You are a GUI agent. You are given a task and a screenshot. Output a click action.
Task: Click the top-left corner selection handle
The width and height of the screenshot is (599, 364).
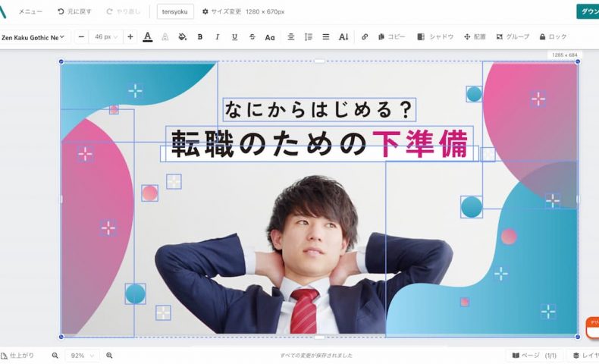coord(61,61)
